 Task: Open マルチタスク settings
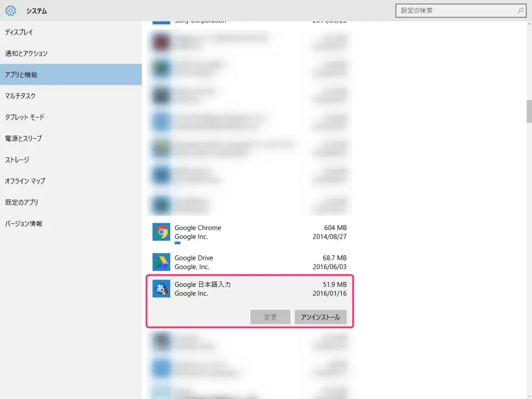[x=71, y=96]
